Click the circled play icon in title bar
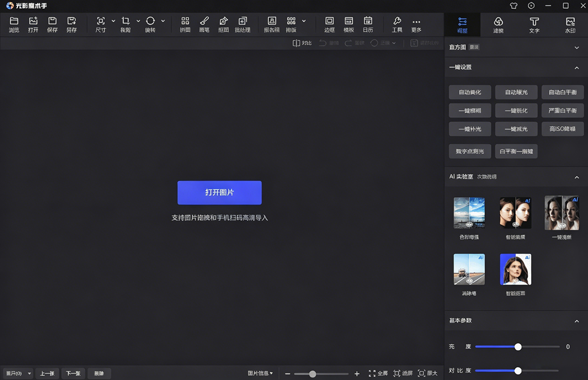588x380 pixels. click(x=531, y=6)
